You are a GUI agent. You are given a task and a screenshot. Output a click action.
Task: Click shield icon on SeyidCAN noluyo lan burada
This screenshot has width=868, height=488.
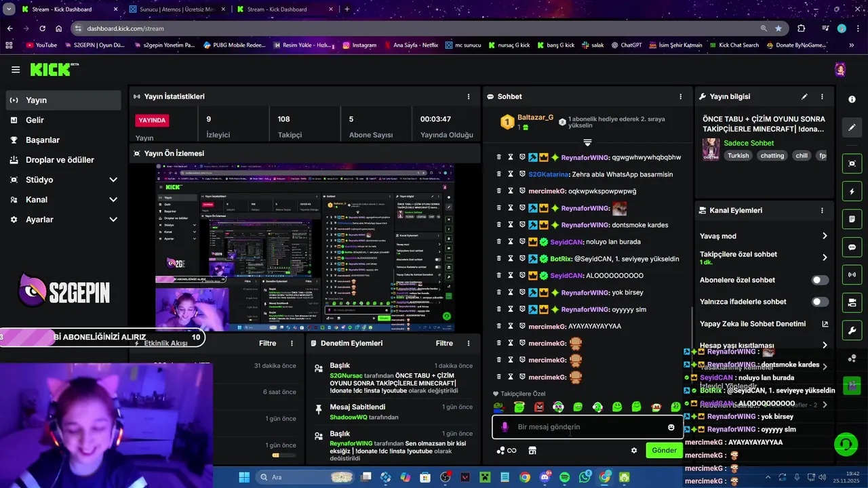522,242
